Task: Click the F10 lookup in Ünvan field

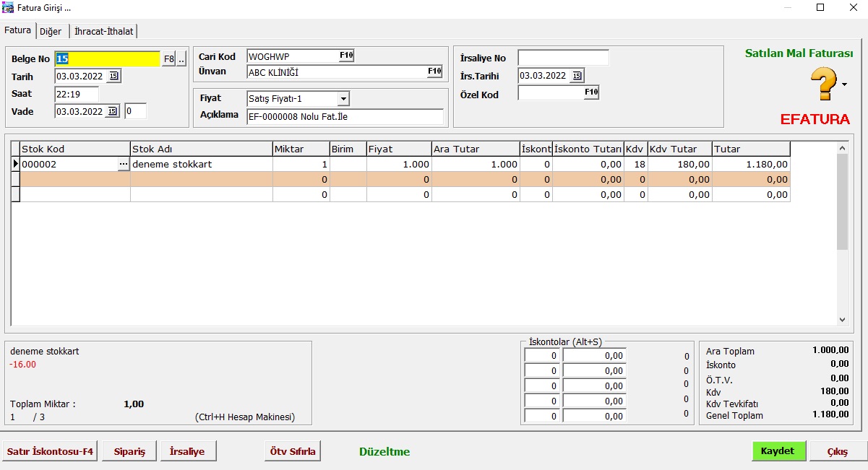Action: point(434,71)
